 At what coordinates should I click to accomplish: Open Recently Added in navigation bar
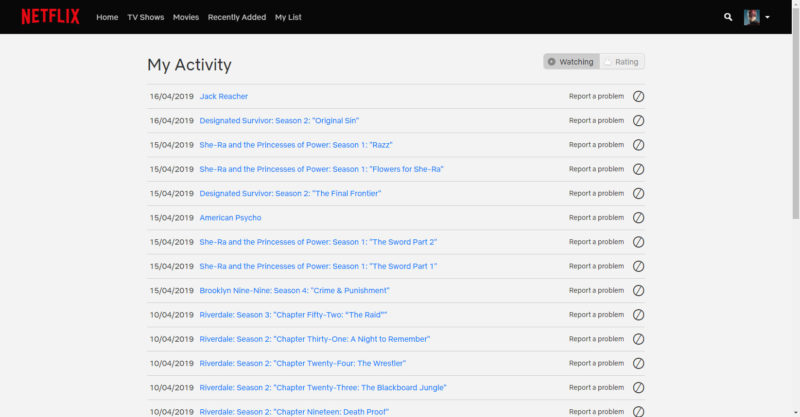[237, 17]
